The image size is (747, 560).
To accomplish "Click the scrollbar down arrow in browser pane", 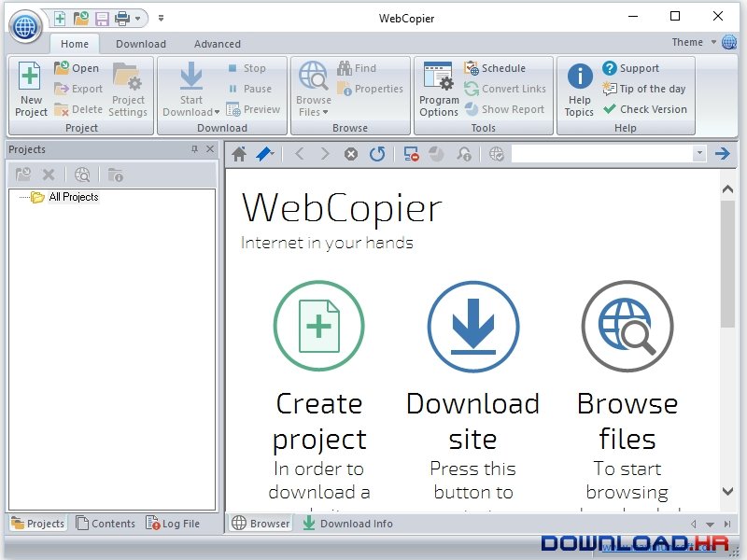I will pyautogui.click(x=727, y=492).
